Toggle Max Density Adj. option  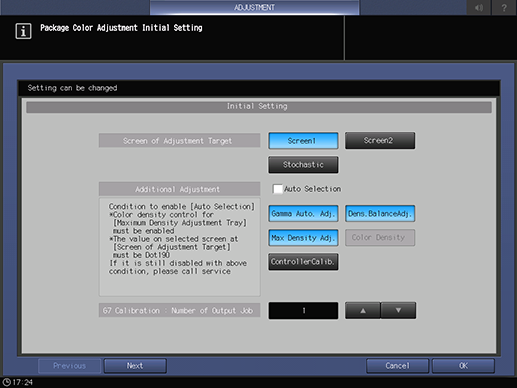coord(303,238)
